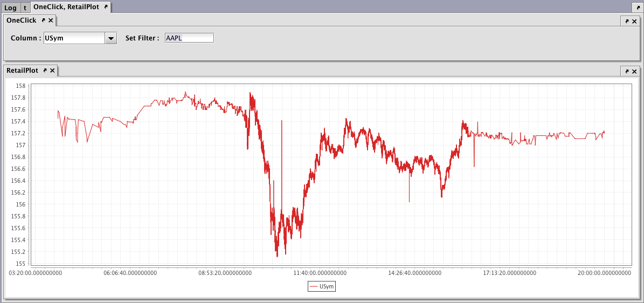Undock via arrow on OneClick, RetailPlot tab
The height and width of the screenshot is (303, 644).
(106, 7)
